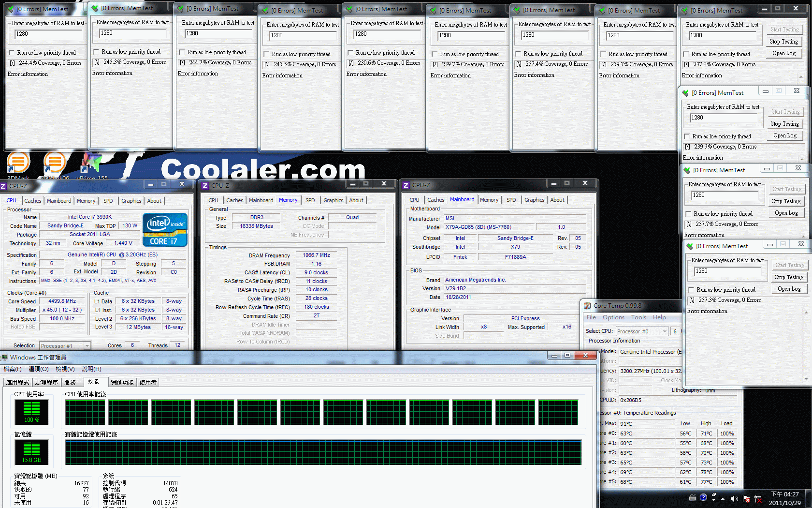Click the keyboard input method icon
The height and width of the screenshot is (508, 812).
coord(692,497)
